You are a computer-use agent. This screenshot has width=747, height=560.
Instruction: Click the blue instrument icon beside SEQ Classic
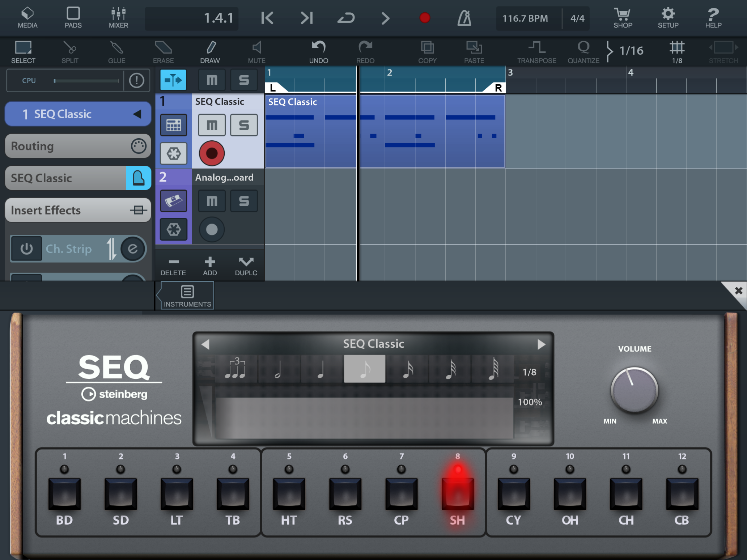click(138, 178)
